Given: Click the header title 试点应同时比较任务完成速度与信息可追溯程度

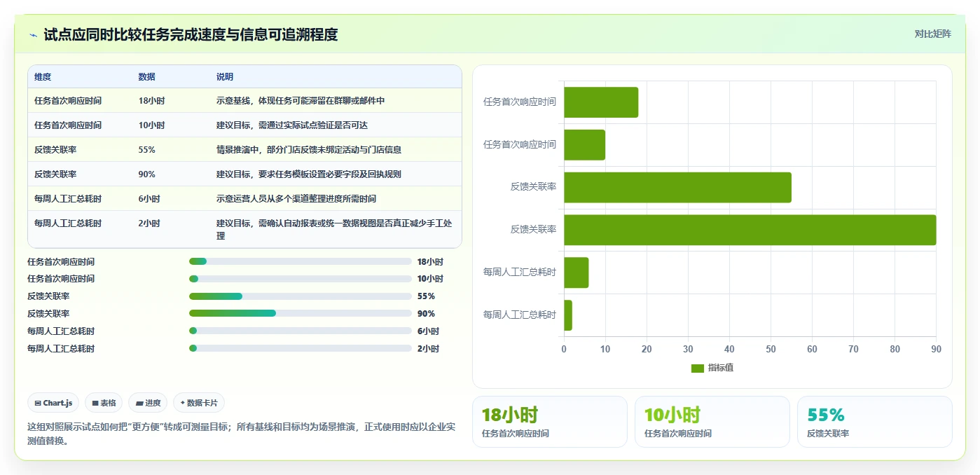Looking at the screenshot, I should pyautogui.click(x=191, y=34).
